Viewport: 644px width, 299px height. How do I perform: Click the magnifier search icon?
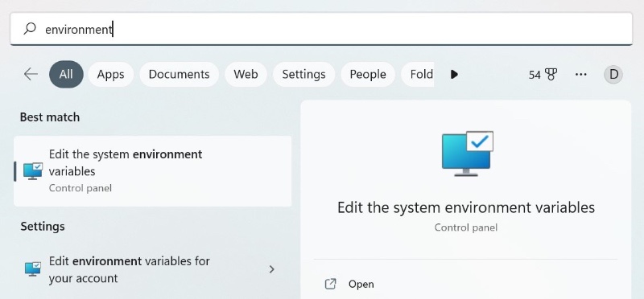[x=30, y=29]
